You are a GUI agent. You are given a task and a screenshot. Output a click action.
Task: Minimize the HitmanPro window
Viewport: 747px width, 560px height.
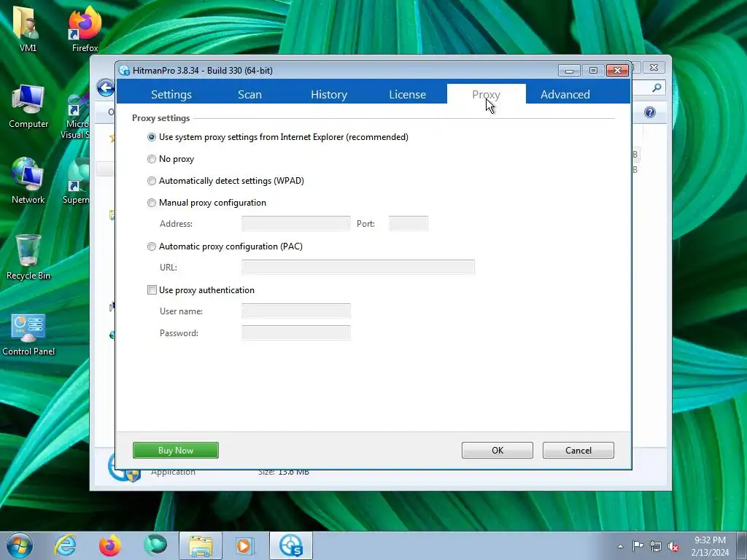tap(569, 71)
